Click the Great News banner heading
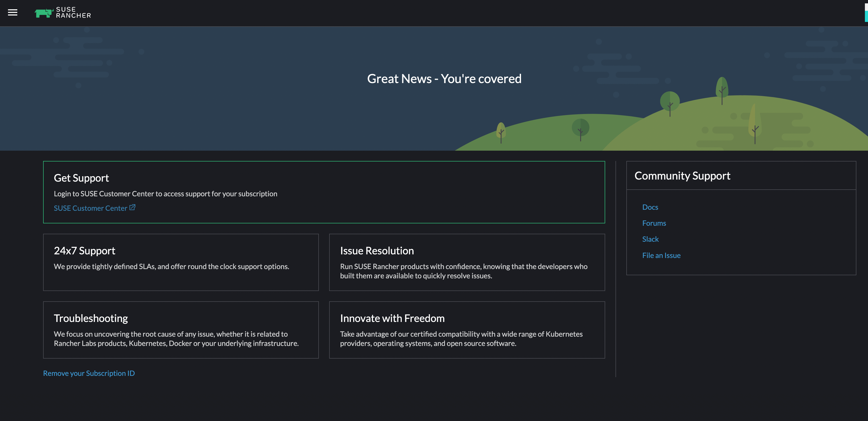 tap(444, 79)
